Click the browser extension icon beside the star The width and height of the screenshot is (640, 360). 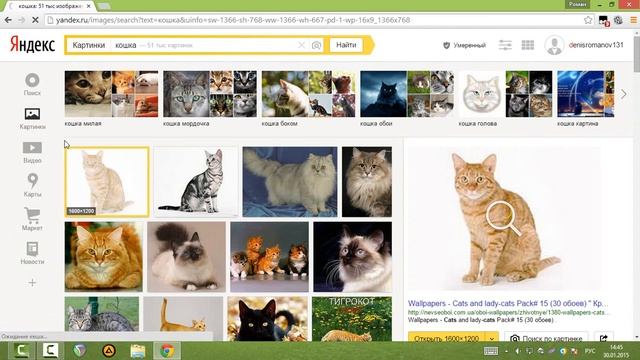604,20
